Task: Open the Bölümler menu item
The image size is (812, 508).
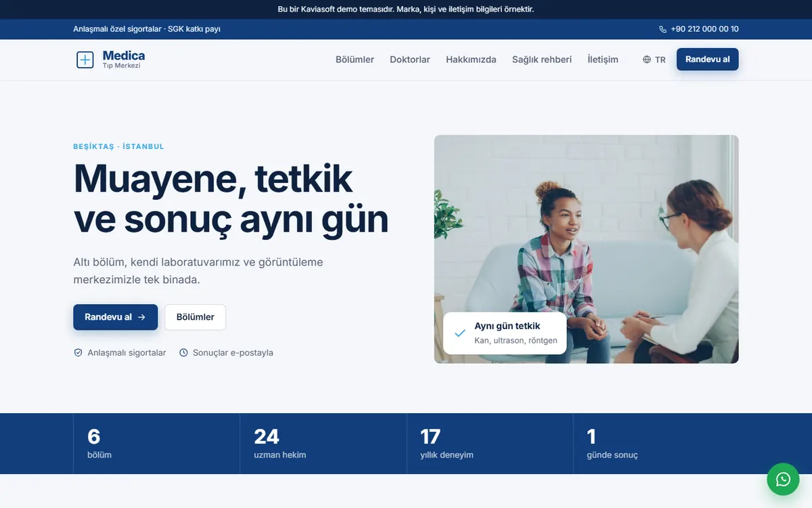Action: click(x=355, y=60)
